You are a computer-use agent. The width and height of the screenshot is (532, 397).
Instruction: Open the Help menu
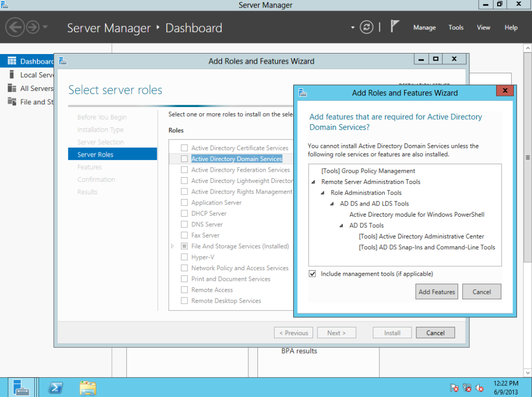tap(511, 27)
